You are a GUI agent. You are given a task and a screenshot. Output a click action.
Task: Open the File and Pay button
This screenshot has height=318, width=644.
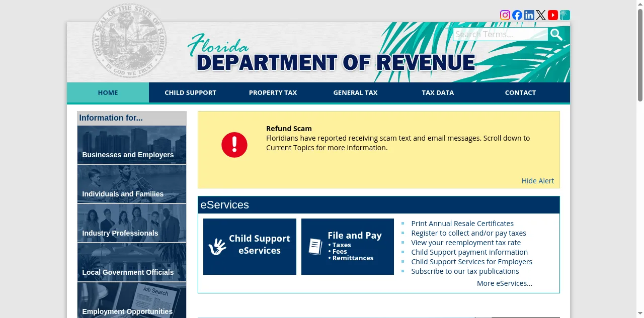coord(348,247)
